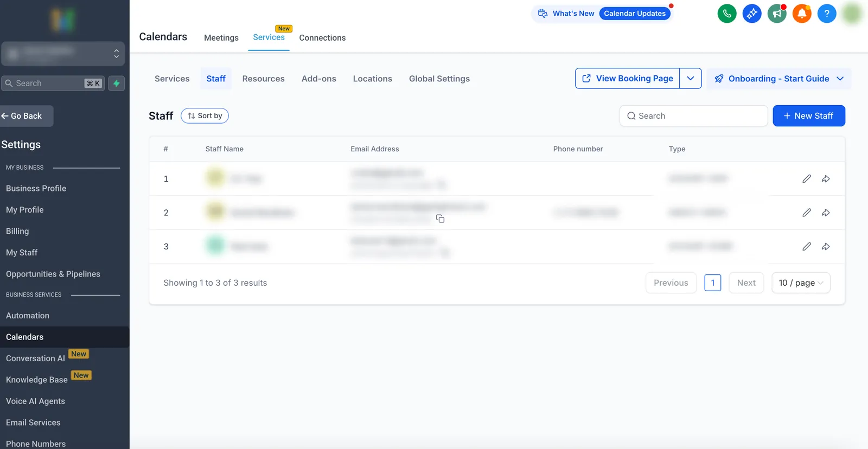The width and height of the screenshot is (868, 449).
Task: Open the account switcher in sidebar
Action: [x=63, y=54]
